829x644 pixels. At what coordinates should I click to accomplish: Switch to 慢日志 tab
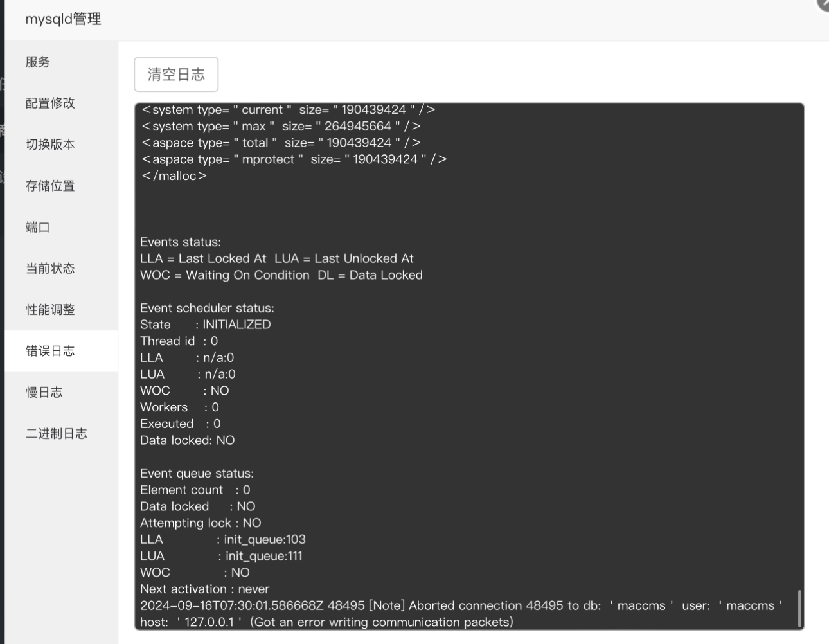(x=62, y=392)
